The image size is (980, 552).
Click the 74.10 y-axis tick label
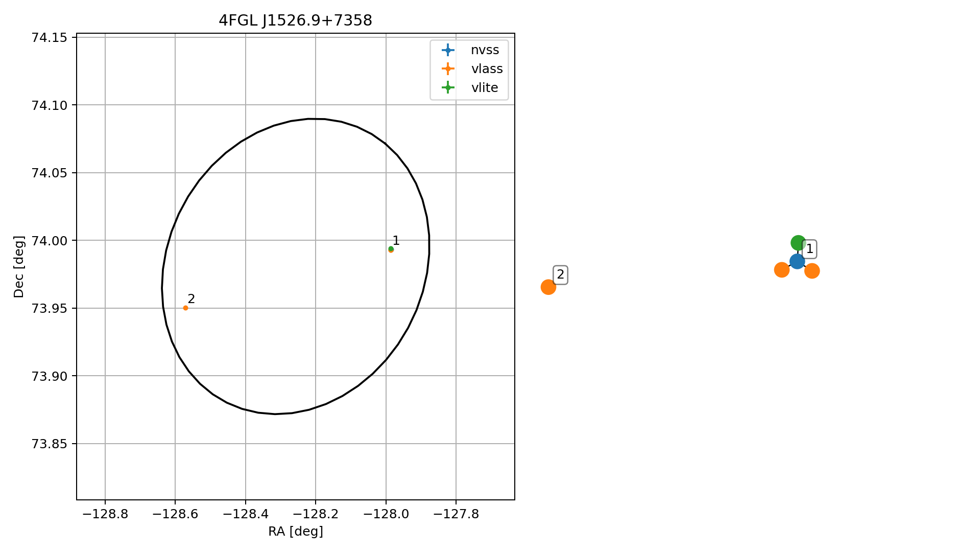click(49, 105)
